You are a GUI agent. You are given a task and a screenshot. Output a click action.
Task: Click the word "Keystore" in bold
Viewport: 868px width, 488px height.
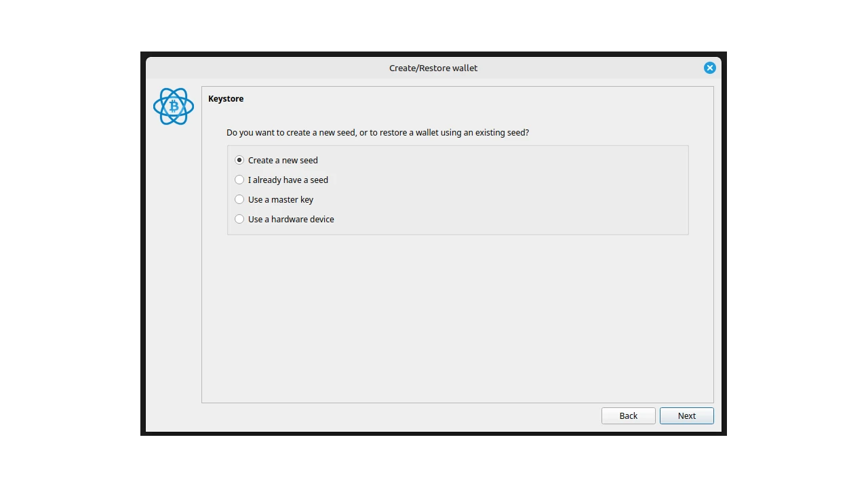[x=226, y=98]
